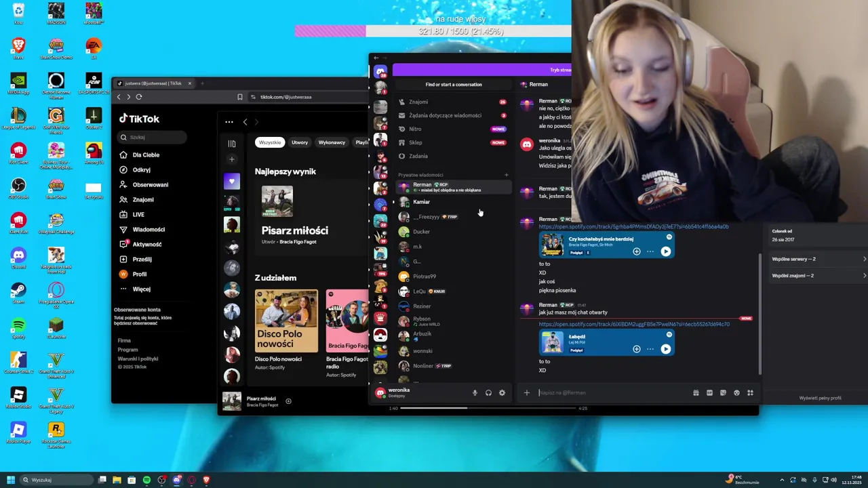Viewport: 868px width, 488px height.
Task: Go back in Spotify navigation
Action: (x=245, y=122)
